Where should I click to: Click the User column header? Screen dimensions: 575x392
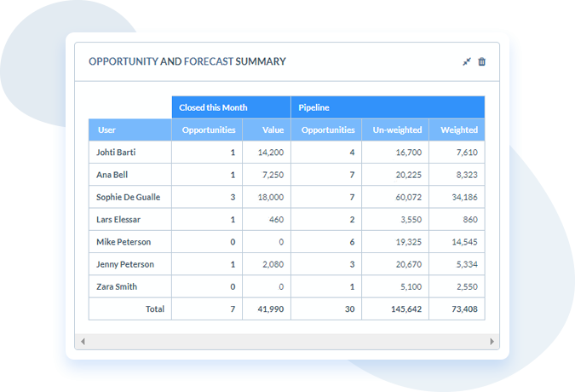point(129,130)
